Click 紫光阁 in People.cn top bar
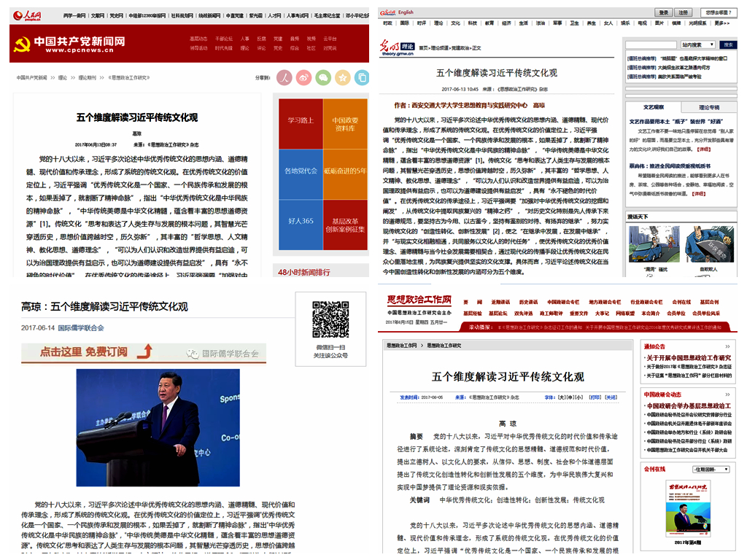 point(255,16)
